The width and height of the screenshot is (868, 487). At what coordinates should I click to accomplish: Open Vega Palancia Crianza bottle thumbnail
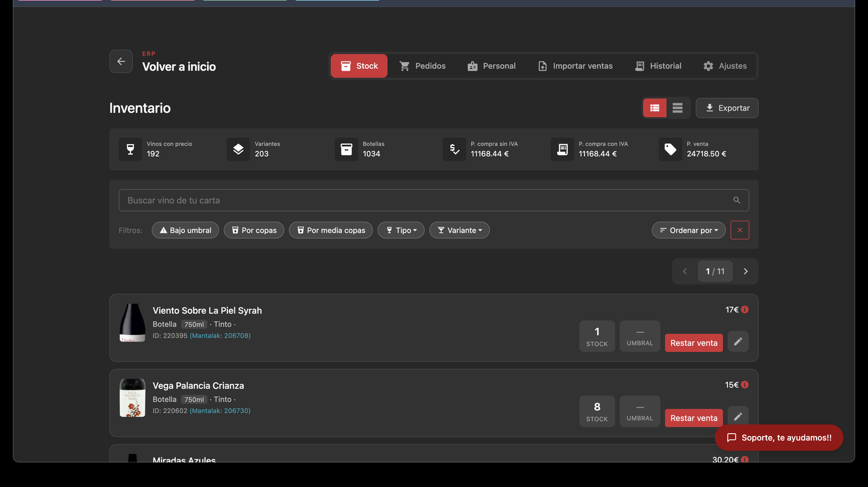click(133, 398)
